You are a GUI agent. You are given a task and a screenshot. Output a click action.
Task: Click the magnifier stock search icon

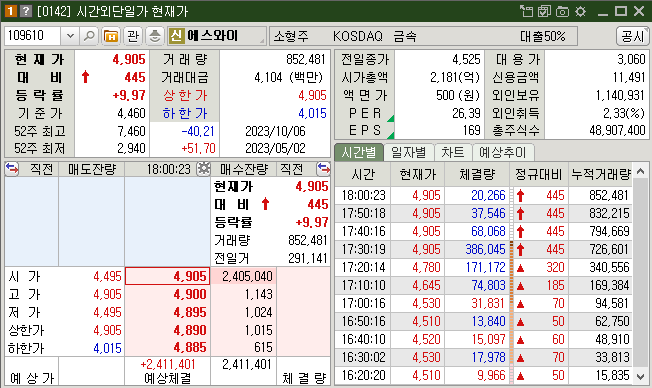[x=89, y=36]
